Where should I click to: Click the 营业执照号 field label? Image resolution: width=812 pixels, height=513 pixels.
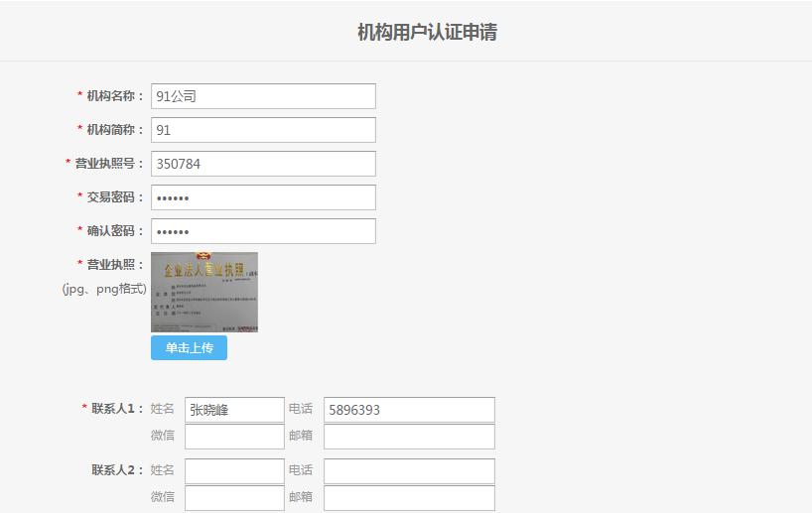109,164
